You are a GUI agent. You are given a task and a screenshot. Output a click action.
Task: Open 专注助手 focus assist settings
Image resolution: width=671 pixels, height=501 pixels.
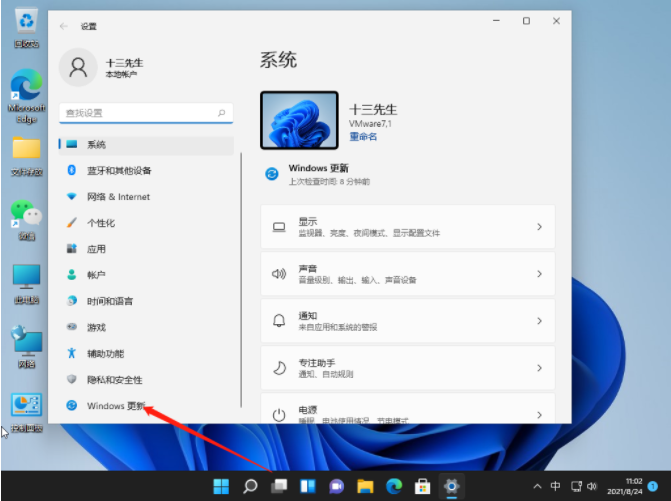click(x=407, y=368)
